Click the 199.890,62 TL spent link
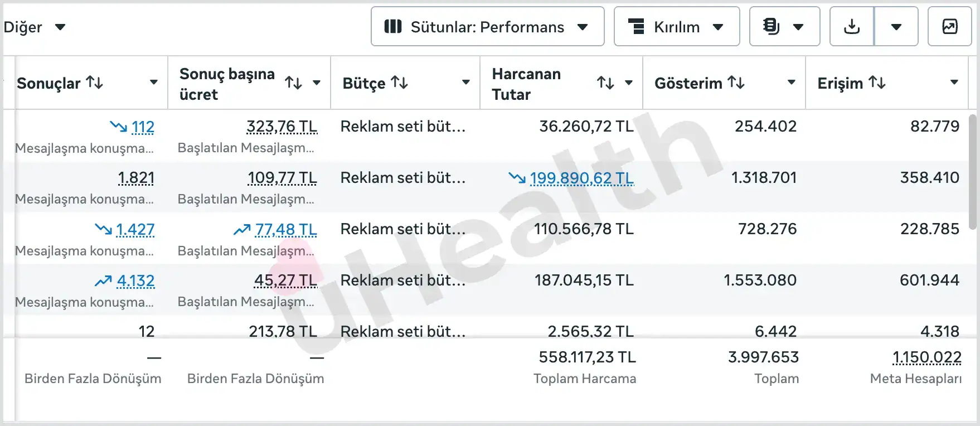980x426 pixels. pos(581,178)
